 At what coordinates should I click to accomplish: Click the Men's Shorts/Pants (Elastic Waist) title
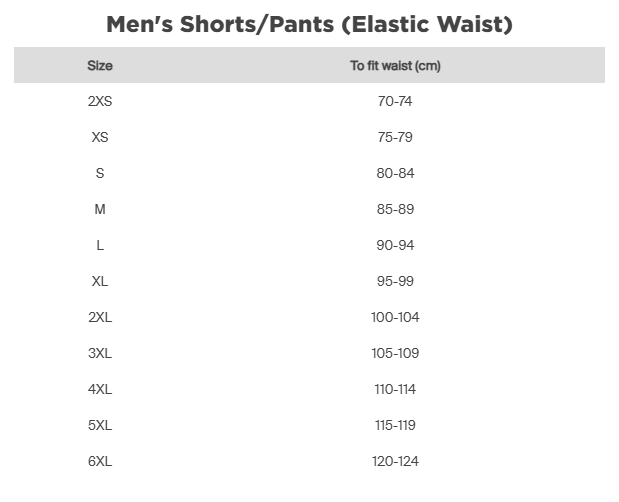coord(309,24)
